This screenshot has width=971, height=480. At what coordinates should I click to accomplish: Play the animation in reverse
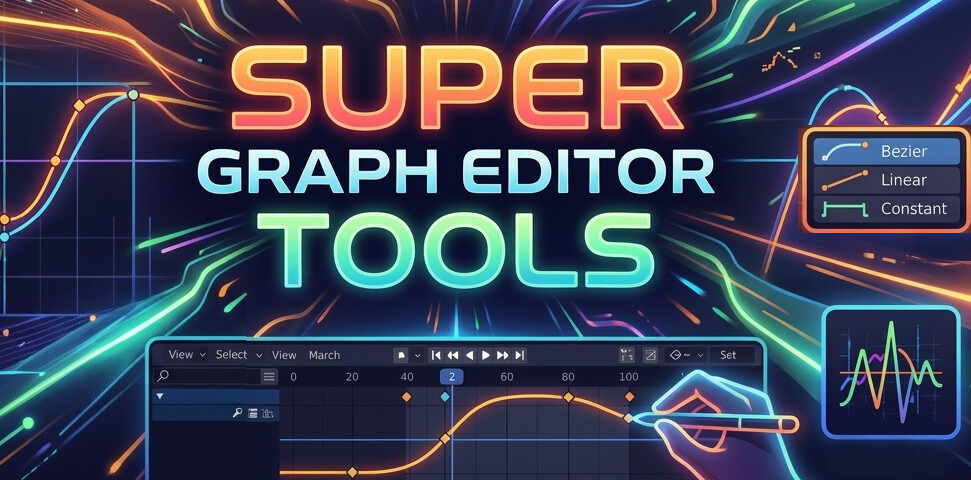[x=469, y=356]
